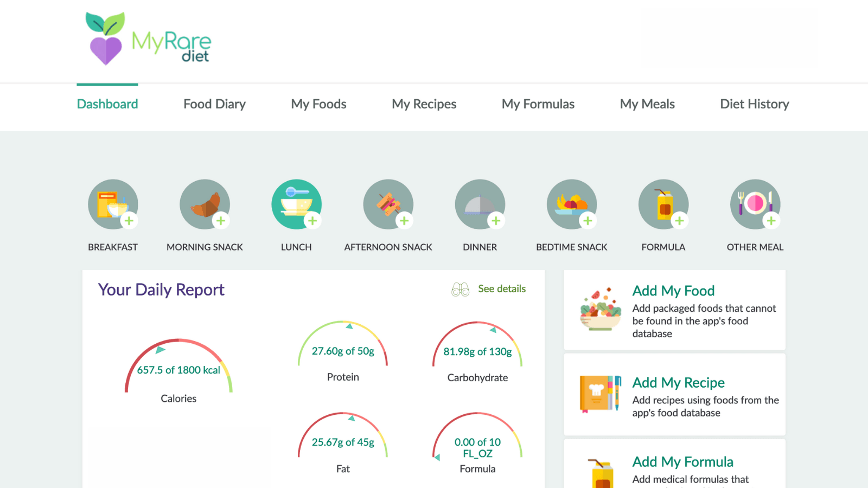This screenshot has height=488, width=868.
Task: Click the 0.00 of 10 FL_OZ value
Action: tap(477, 448)
